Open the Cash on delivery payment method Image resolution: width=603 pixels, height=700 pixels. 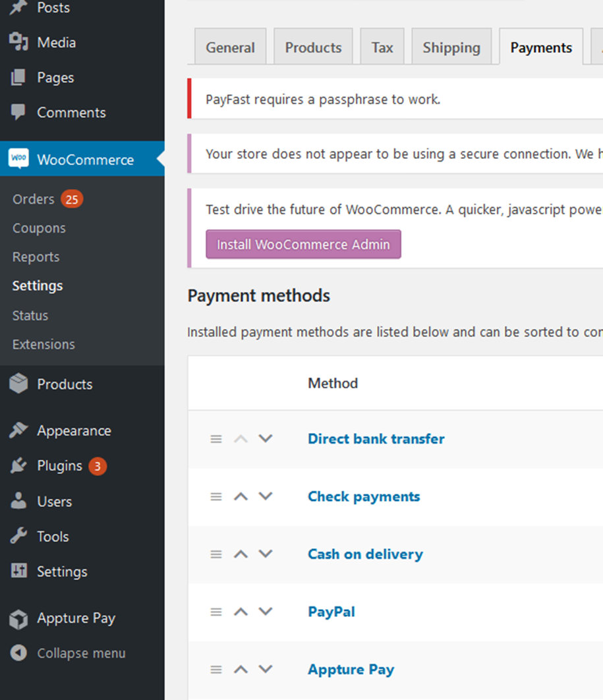[365, 554]
